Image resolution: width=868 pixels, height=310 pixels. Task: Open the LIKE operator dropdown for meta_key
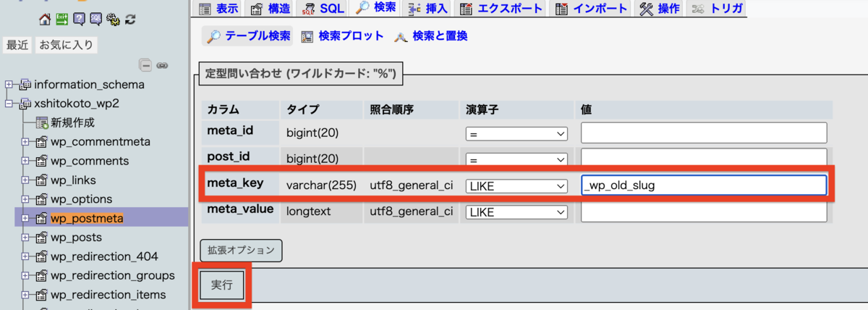tap(516, 186)
